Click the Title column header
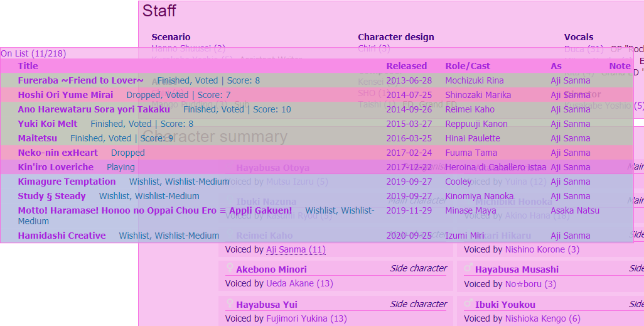Viewport: 644px width, 326px height. click(x=28, y=66)
